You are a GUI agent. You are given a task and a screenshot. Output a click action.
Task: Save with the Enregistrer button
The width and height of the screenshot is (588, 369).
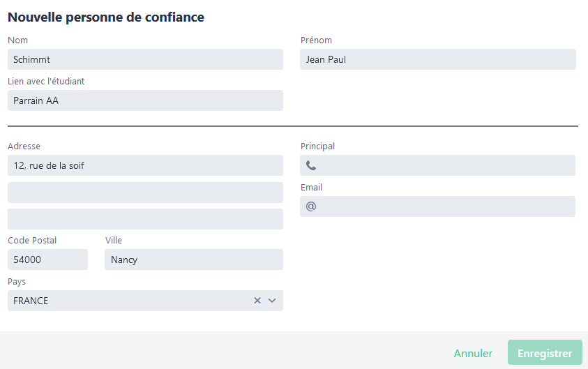(545, 354)
